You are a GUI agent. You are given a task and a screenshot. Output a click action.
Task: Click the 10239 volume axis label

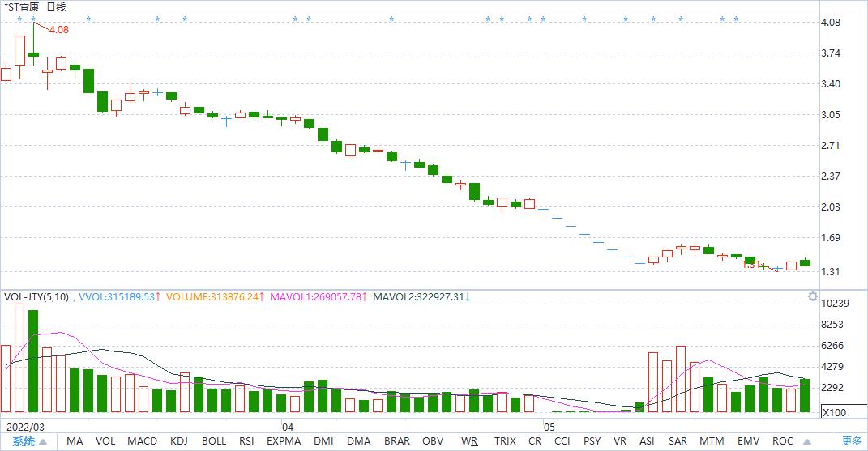(x=835, y=304)
